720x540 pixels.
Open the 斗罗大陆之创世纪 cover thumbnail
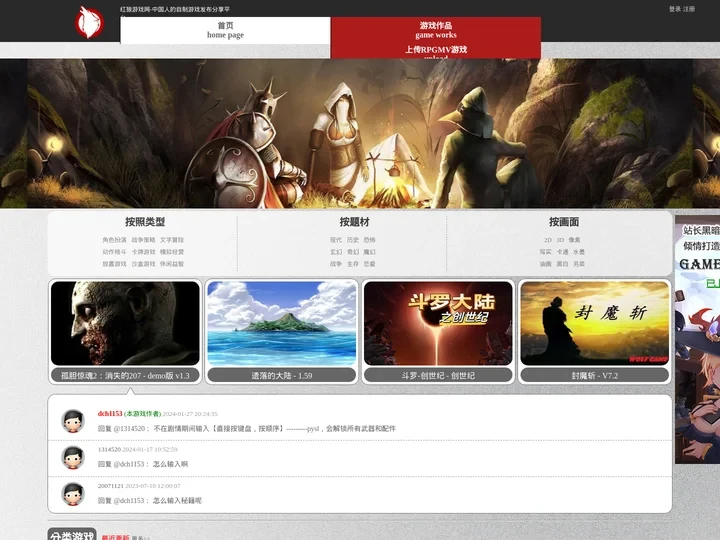(438, 323)
